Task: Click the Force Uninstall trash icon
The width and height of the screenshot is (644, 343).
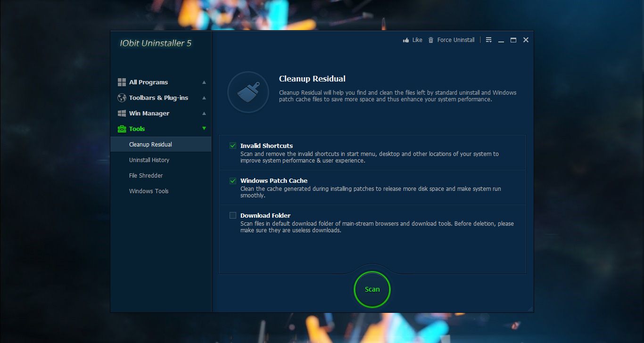Action: [431, 40]
